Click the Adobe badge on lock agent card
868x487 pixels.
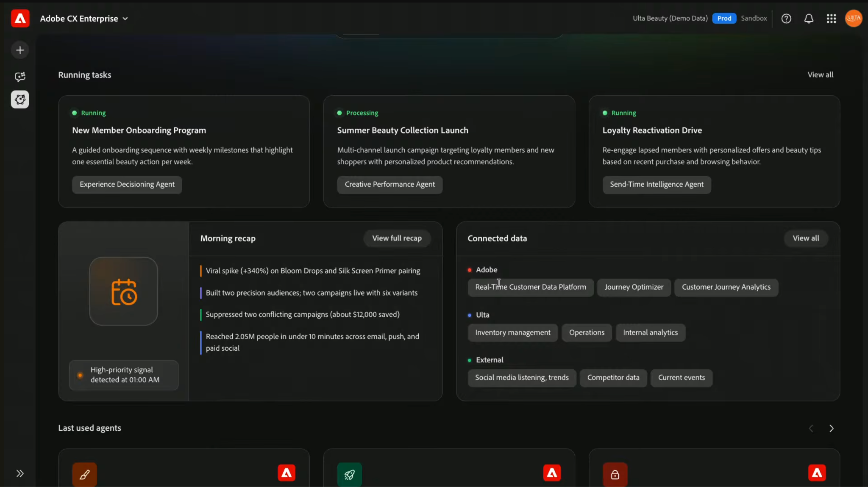817,473
